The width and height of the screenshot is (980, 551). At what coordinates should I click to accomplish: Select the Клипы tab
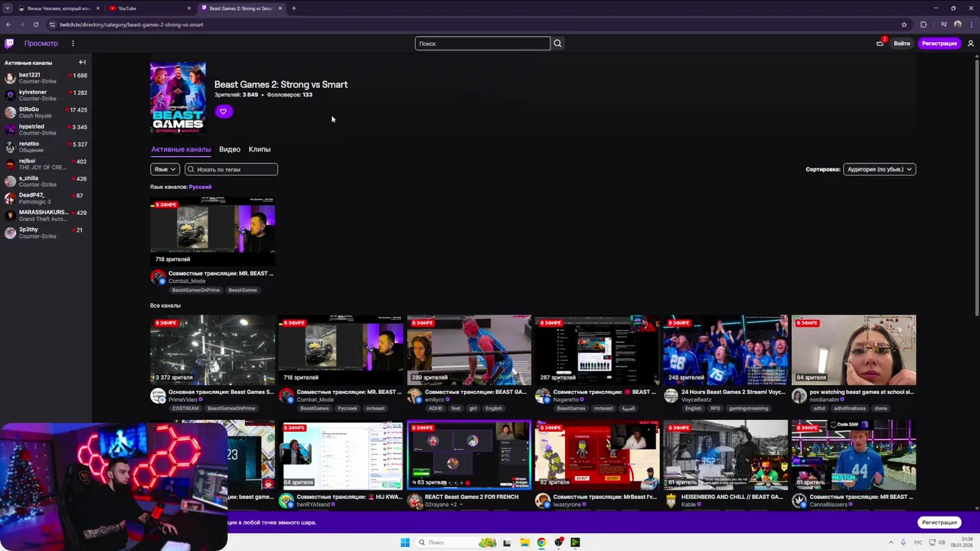point(260,149)
